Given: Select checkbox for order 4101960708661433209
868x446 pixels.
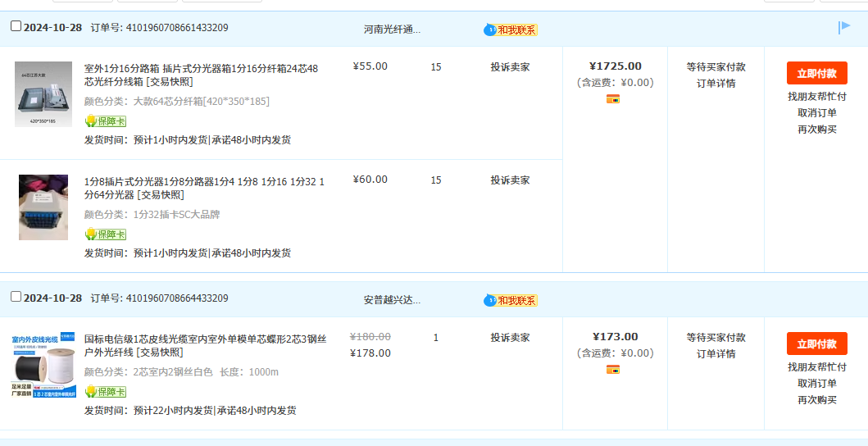Looking at the screenshot, I should [16, 26].
